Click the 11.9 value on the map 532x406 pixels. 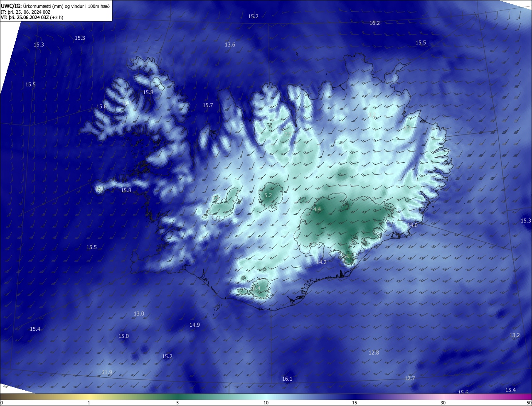[x=107, y=372]
